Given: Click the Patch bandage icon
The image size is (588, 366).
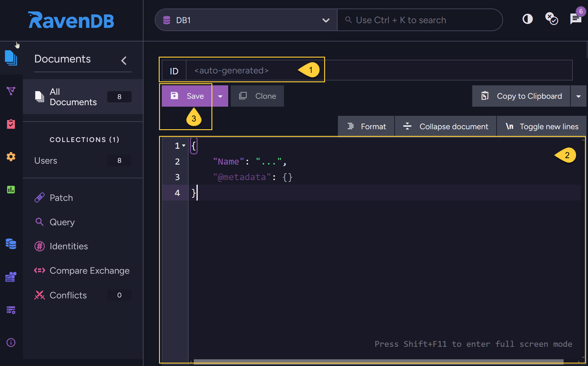Looking at the screenshot, I should coord(40,197).
